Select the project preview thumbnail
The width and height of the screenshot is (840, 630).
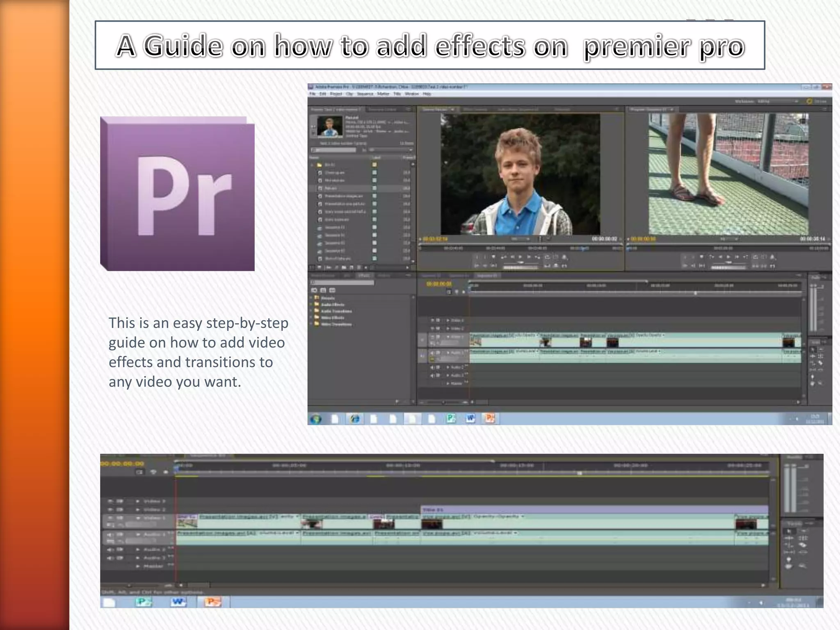pos(329,126)
